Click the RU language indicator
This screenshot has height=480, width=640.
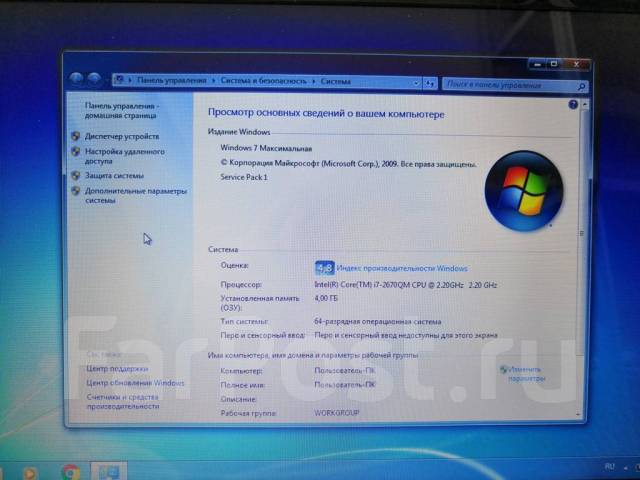(x=609, y=466)
